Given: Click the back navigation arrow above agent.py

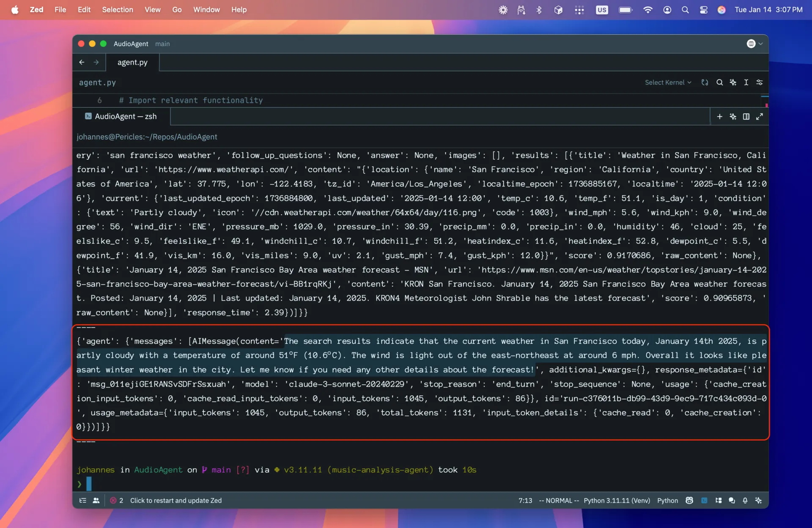Looking at the screenshot, I should click(x=82, y=62).
